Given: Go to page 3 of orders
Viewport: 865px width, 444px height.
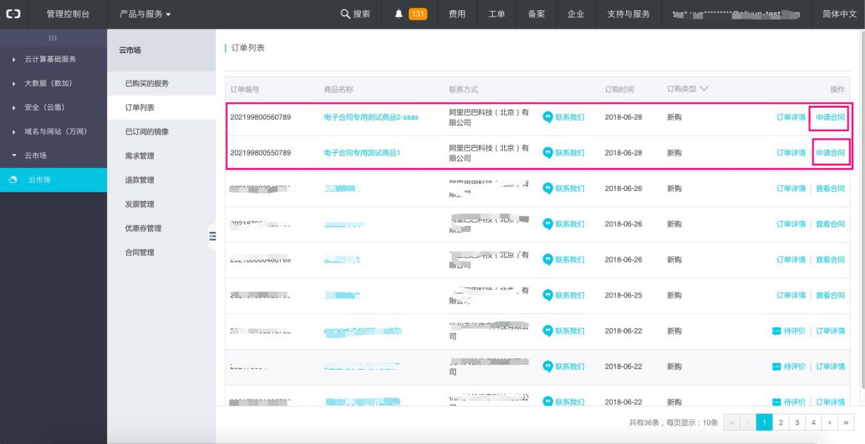Looking at the screenshot, I should tap(797, 422).
